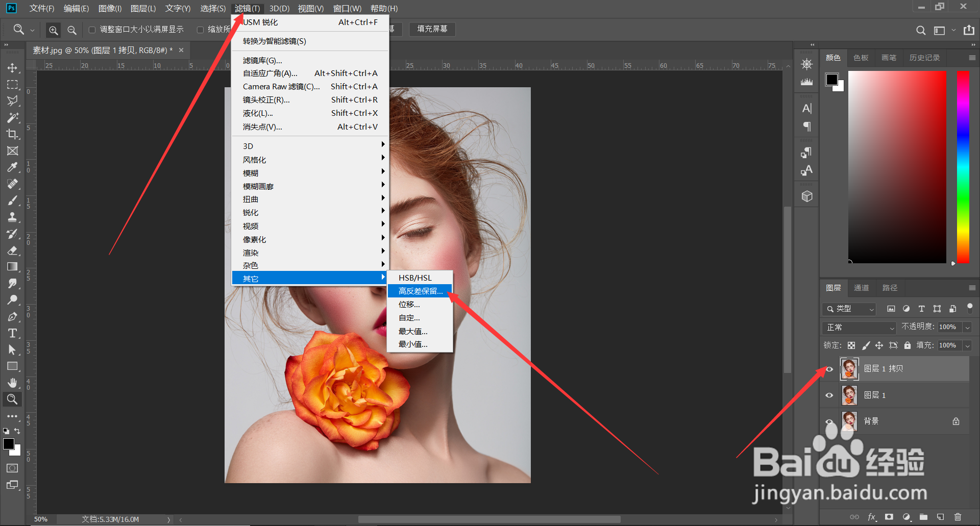Click the delete layer trash icon
This screenshot has width=980, height=526.
tap(959, 517)
